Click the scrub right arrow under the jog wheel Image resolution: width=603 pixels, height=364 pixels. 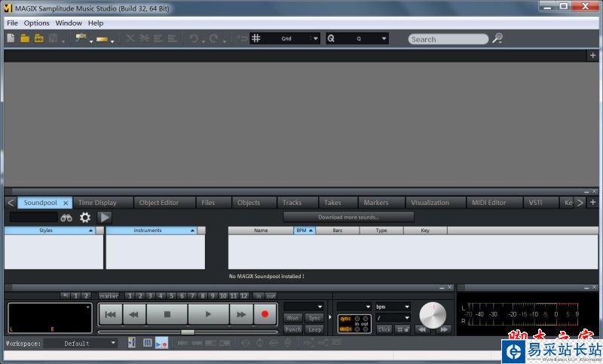(x=444, y=329)
